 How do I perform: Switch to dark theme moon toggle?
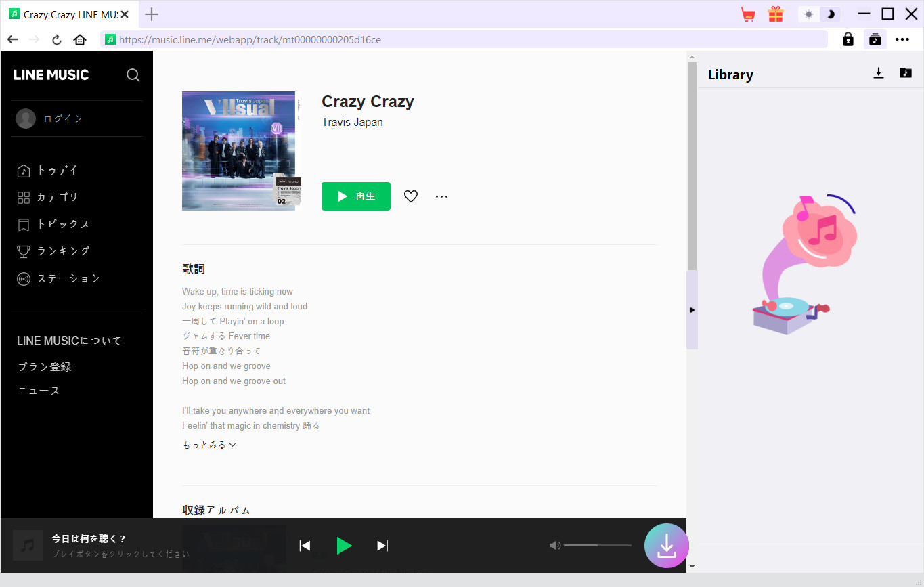point(831,14)
